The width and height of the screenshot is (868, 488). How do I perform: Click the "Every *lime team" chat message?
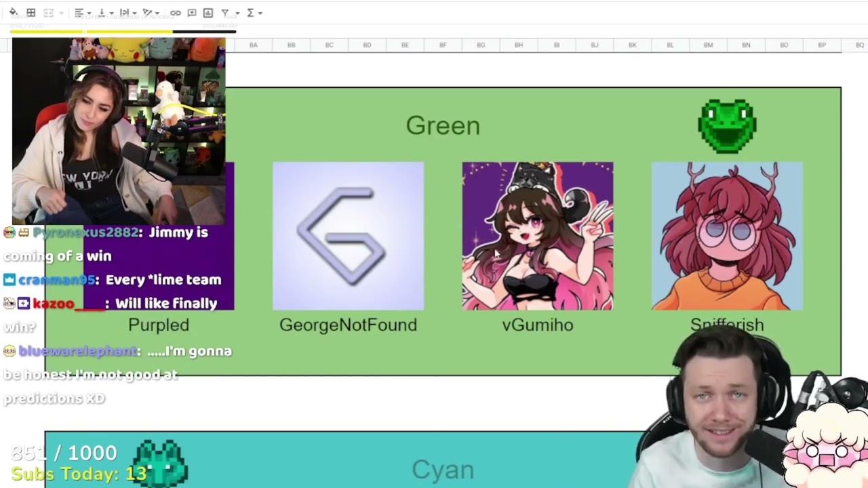tap(163, 280)
